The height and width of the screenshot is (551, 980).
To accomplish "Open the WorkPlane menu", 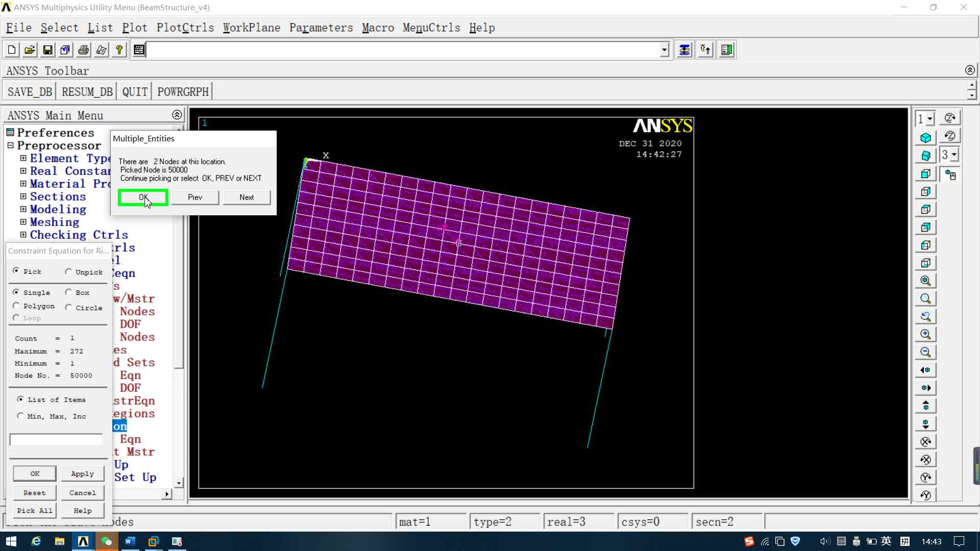I will pyautogui.click(x=252, y=28).
